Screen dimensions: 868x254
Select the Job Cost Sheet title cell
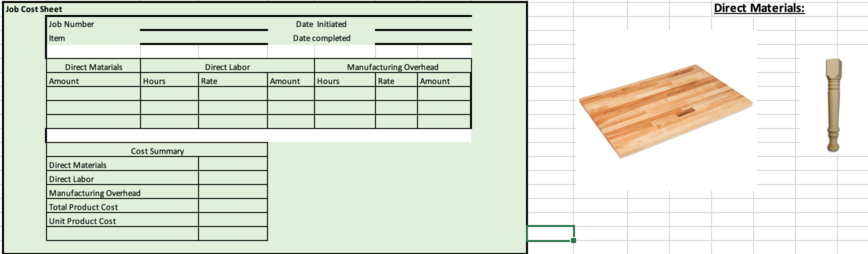(34, 9)
